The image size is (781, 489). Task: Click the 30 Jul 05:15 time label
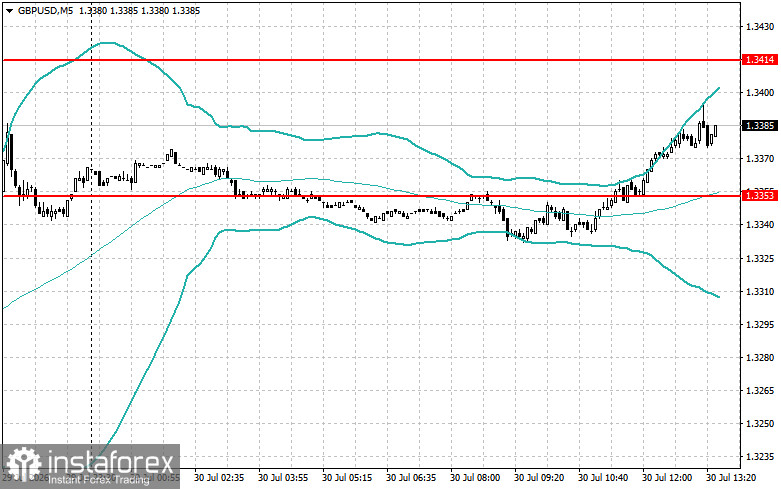tap(347, 478)
